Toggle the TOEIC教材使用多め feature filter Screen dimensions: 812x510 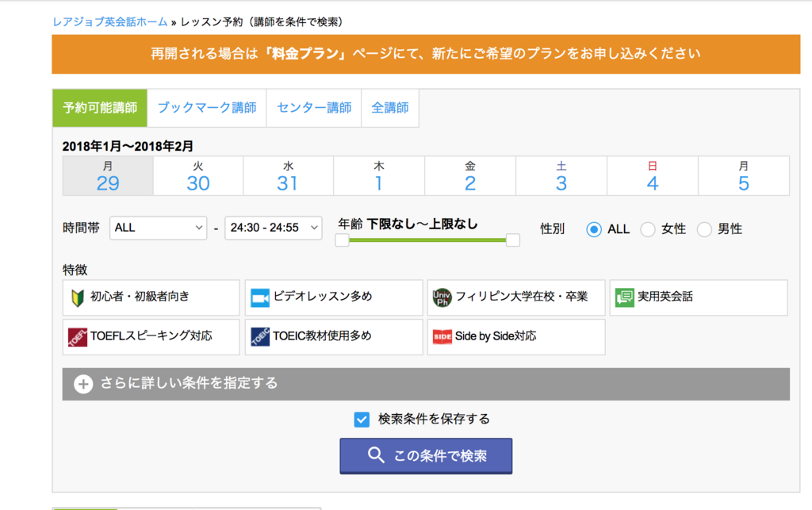(x=334, y=337)
